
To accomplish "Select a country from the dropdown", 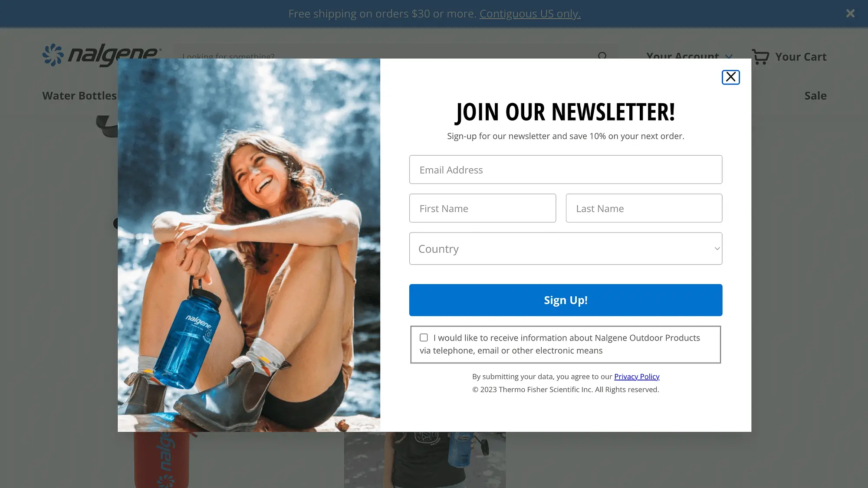I will pyautogui.click(x=565, y=249).
